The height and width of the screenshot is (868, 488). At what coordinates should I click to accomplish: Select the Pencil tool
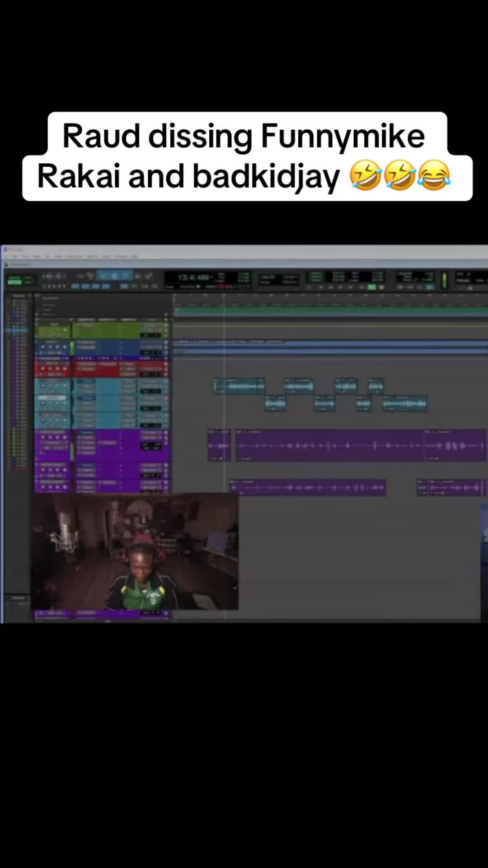[148, 276]
